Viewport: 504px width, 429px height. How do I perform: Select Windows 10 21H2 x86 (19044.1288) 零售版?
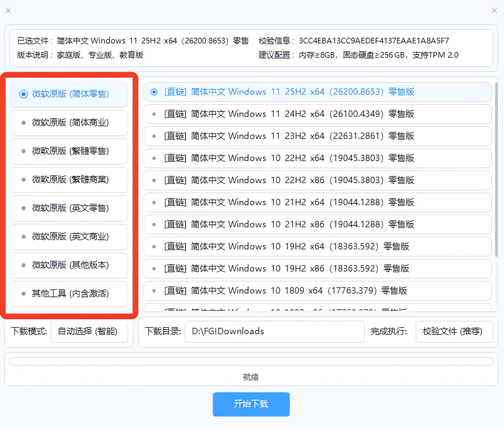pos(318,224)
